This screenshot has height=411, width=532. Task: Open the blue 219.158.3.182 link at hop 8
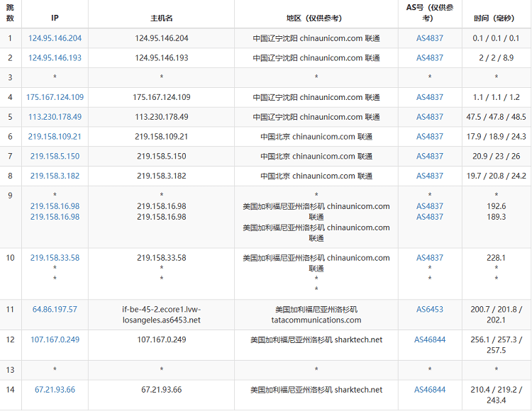(x=55, y=176)
